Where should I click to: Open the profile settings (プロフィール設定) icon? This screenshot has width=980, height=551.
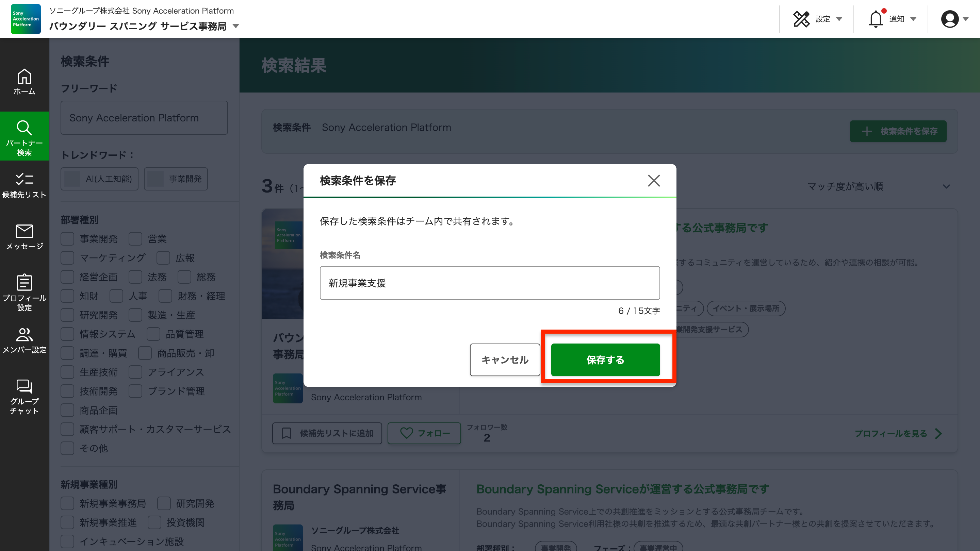[x=24, y=292]
